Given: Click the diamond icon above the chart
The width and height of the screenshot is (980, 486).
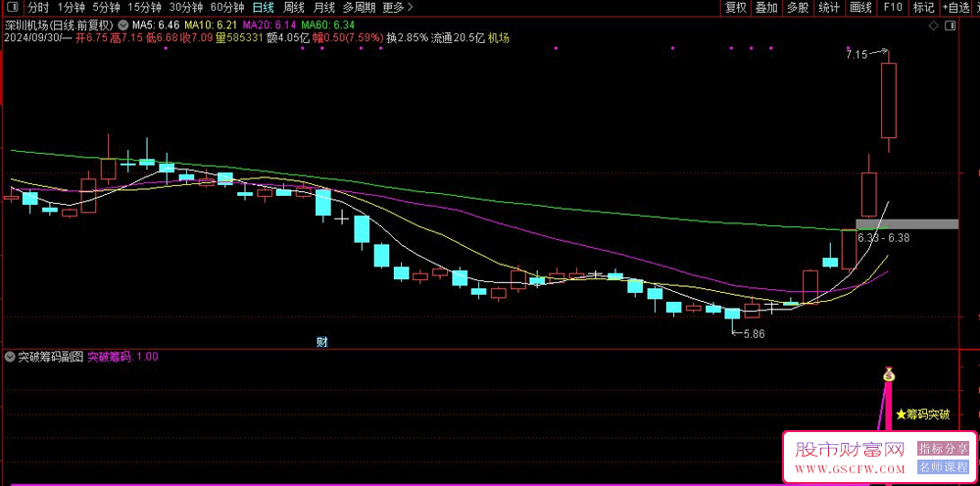Looking at the screenshot, I should tap(936, 26).
